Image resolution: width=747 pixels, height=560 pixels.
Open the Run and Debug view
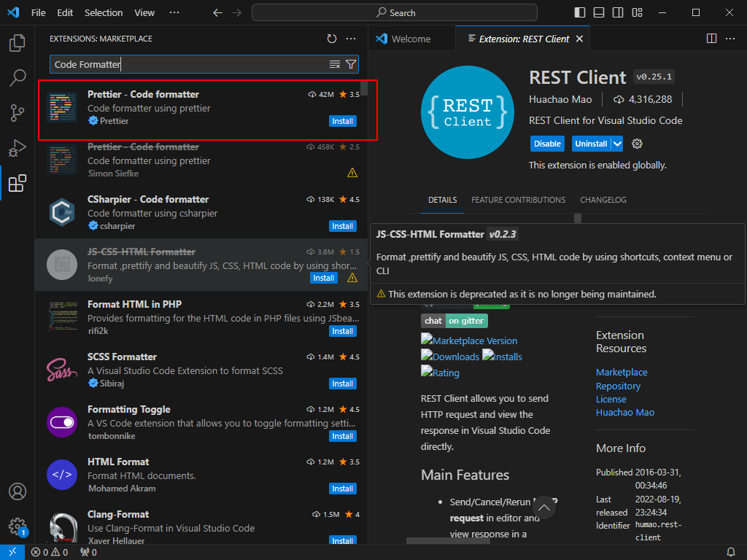pyautogui.click(x=18, y=148)
